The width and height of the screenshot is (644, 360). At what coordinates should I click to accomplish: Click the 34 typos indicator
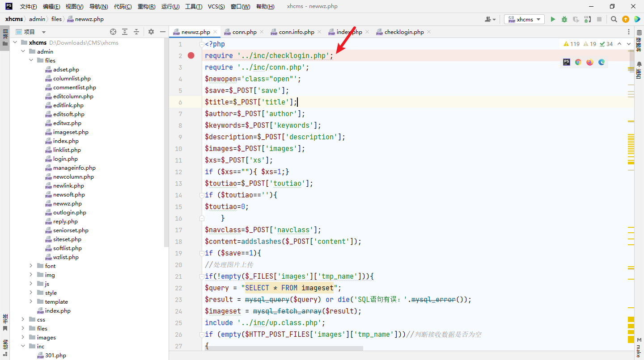point(606,44)
